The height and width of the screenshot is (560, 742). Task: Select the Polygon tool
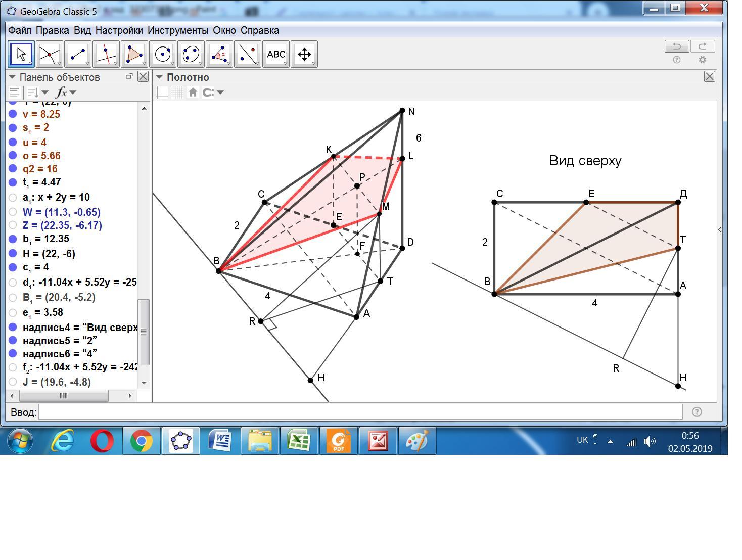(x=134, y=54)
